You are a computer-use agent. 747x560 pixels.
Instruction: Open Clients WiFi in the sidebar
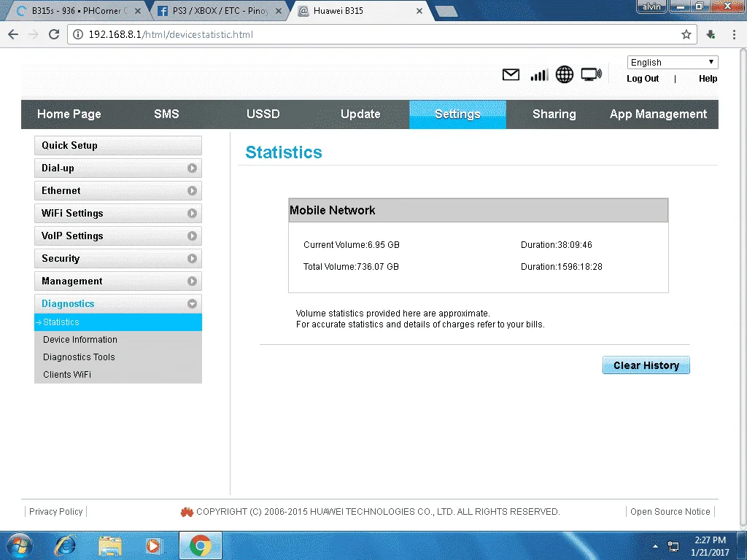pos(118,375)
